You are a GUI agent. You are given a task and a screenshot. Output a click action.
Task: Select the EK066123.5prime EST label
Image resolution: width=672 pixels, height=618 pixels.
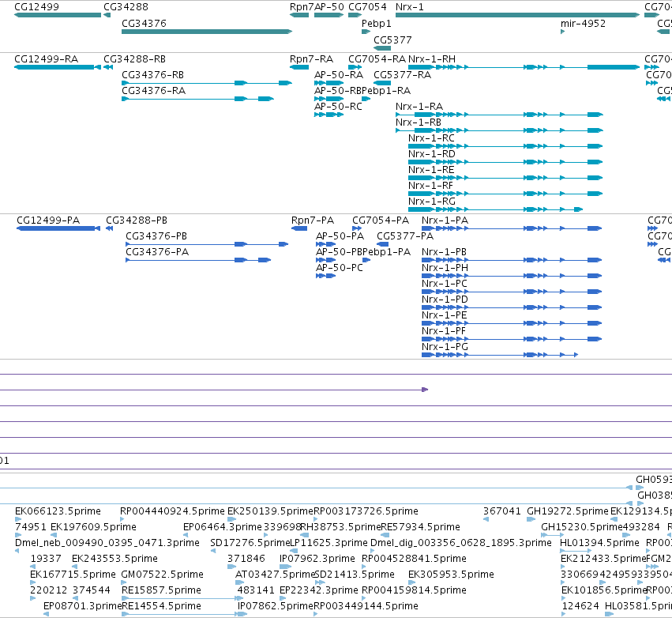click(58, 511)
